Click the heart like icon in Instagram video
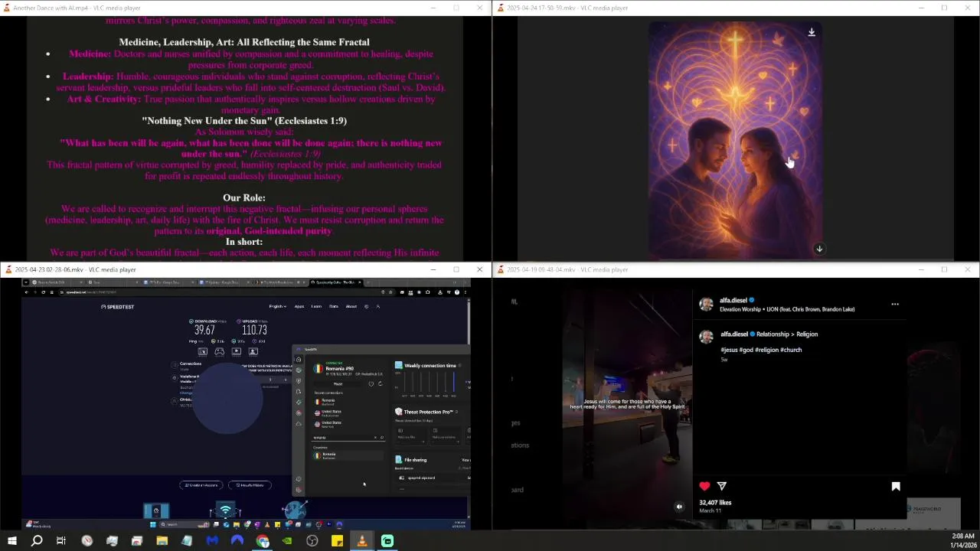980x551 pixels. (x=704, y=486)
